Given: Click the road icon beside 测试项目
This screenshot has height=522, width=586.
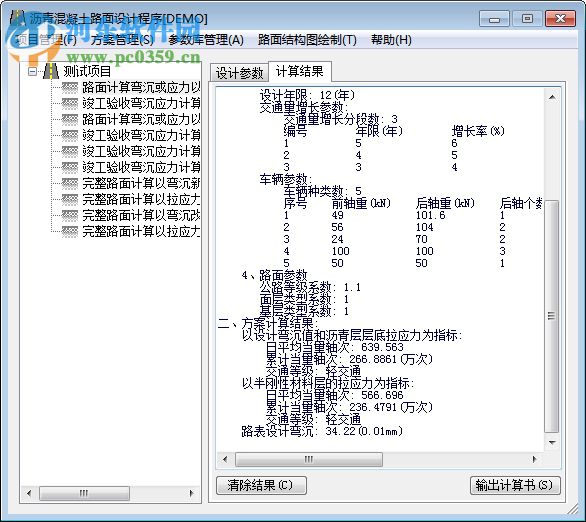Looking at the screenshot, I should [x=51, y=71].
